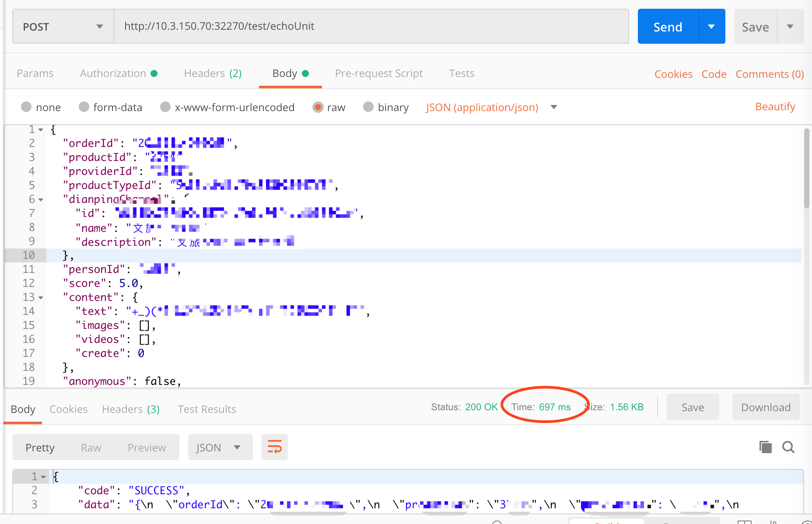
Task: Click the blue Send button
Action: tap(668, 26)
